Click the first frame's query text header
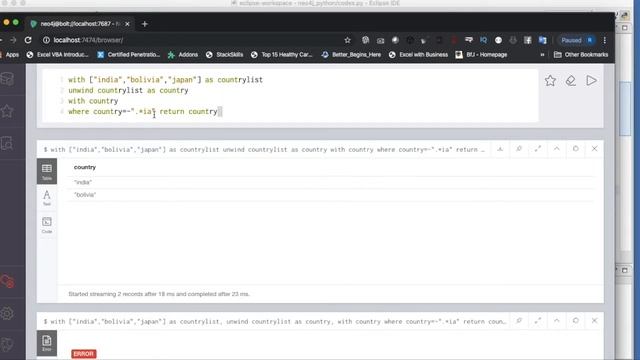The width and height of the screenshot is (640, 360). [x=264, y=150]
